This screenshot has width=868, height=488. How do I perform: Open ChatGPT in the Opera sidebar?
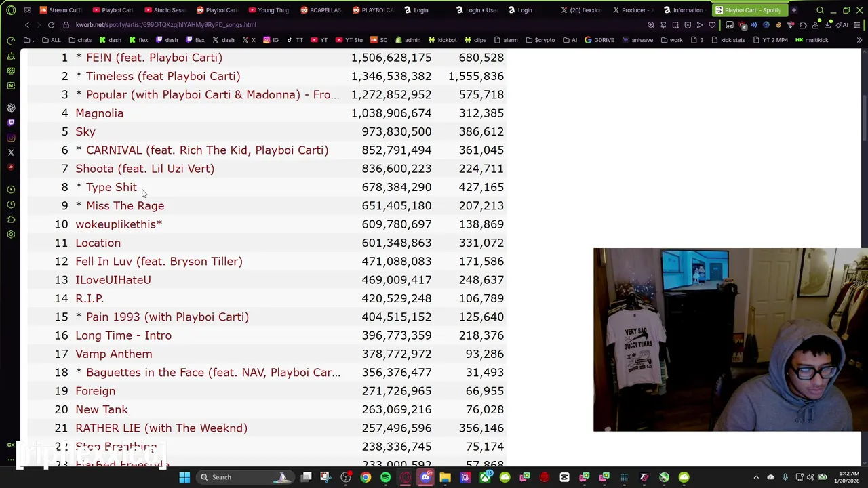(11, 108)
